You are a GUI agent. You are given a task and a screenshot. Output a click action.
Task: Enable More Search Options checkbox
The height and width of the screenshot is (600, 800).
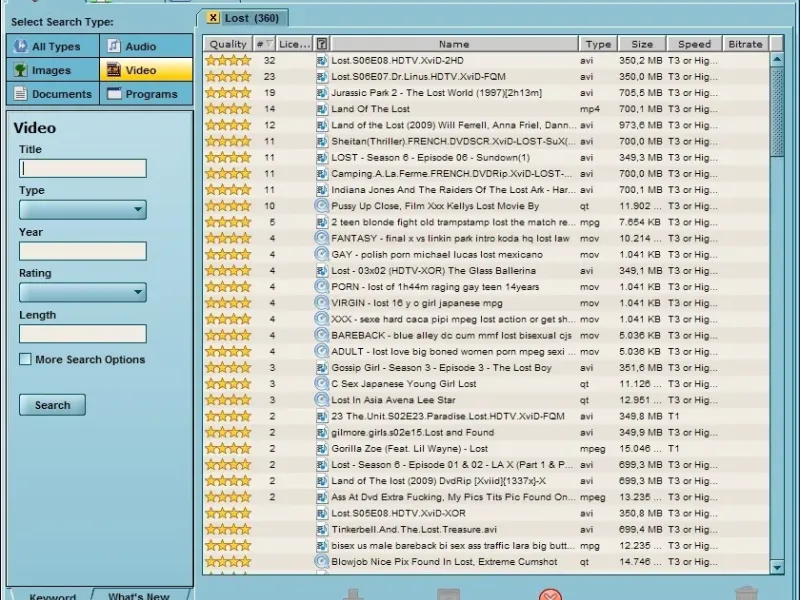pyautogui.click(x=26, y=360)
